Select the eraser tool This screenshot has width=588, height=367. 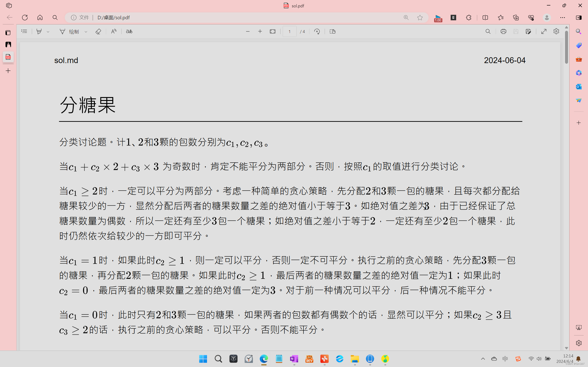click(x=98, y=31)
